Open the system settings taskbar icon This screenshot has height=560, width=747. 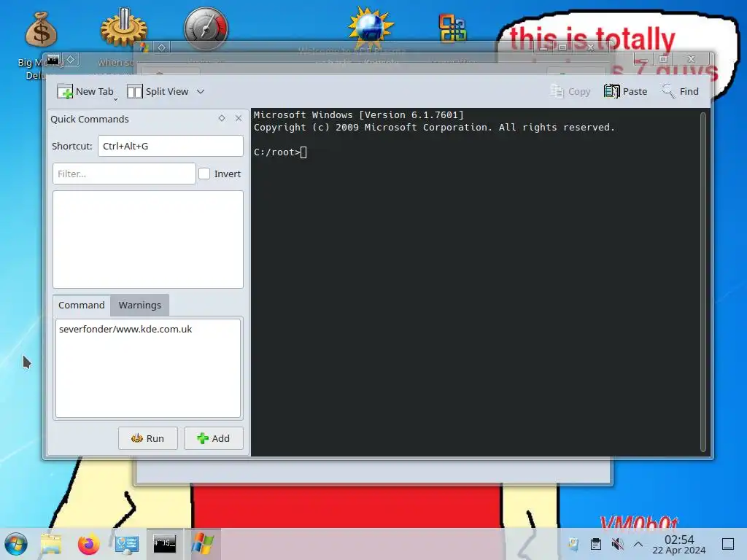127,544
